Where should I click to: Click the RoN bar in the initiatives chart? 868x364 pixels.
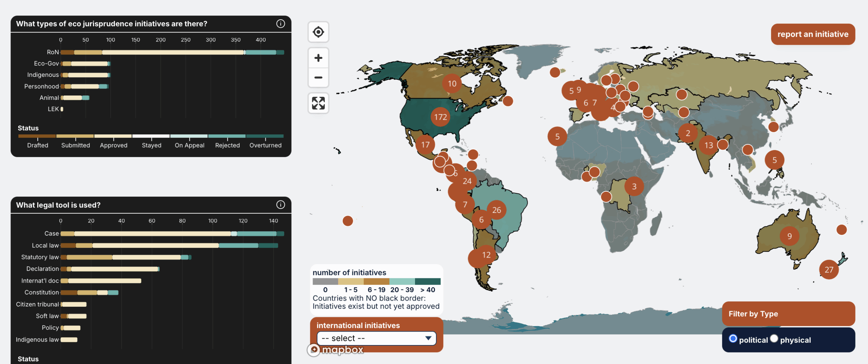[153, 52]
